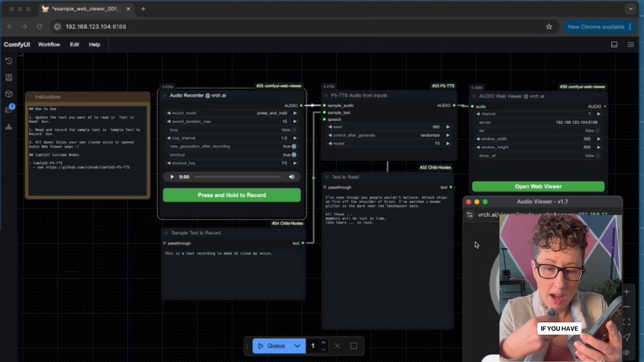This screenshot has width=644, height=362.
Task: Open the Help menu
Action: pos(94,45)
